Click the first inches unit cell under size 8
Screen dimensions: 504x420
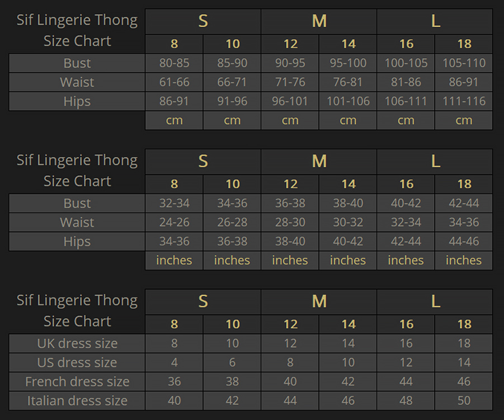(174, 260)
